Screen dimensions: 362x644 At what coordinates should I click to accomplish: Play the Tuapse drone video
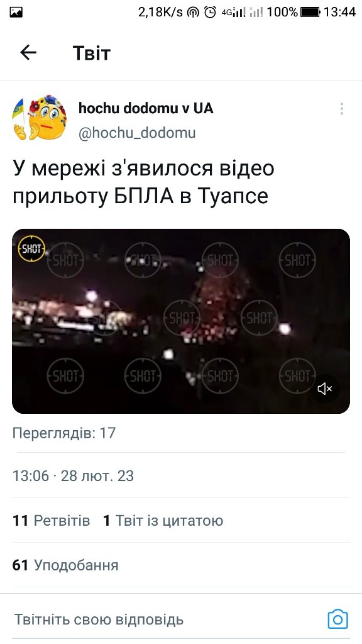[181, 321]
